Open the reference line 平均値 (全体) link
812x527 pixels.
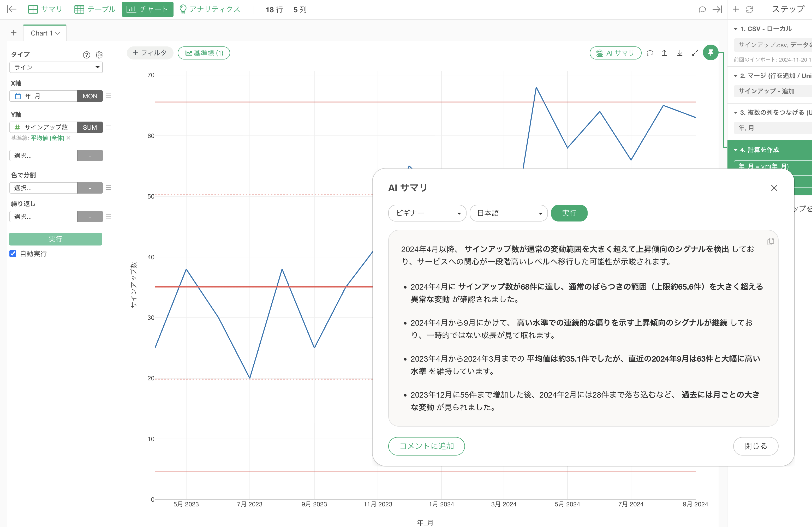click(47, 138)
